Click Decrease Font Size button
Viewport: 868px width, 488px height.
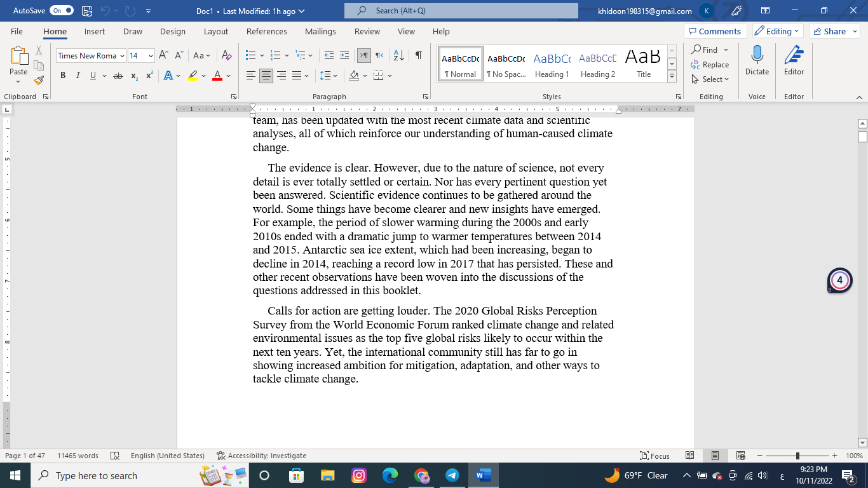click(x=179, y=55)
